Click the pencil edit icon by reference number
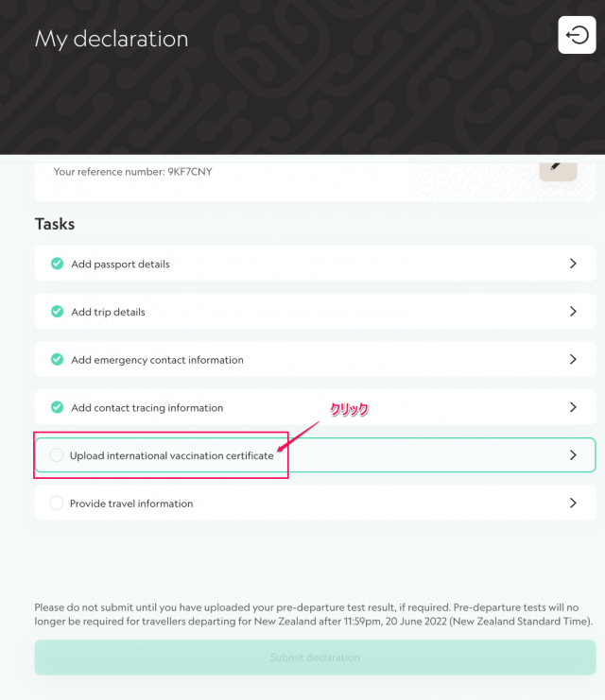The height and width of the screenshot is (700, 605). (558, 169)
